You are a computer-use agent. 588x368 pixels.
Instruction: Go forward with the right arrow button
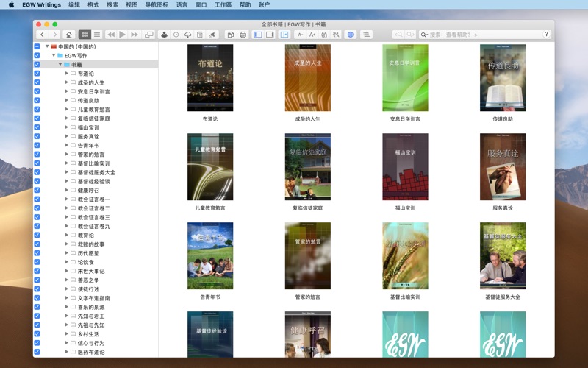54,35
